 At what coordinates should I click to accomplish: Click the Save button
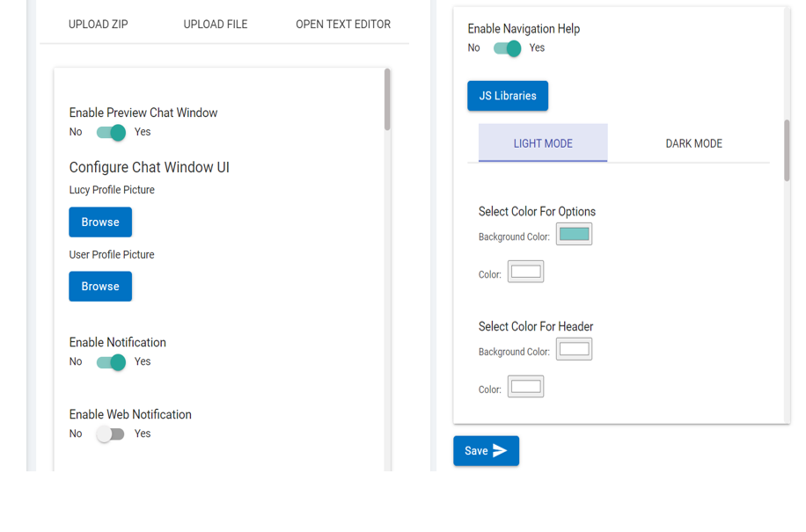pyautogui.click(x=486, y=451)
